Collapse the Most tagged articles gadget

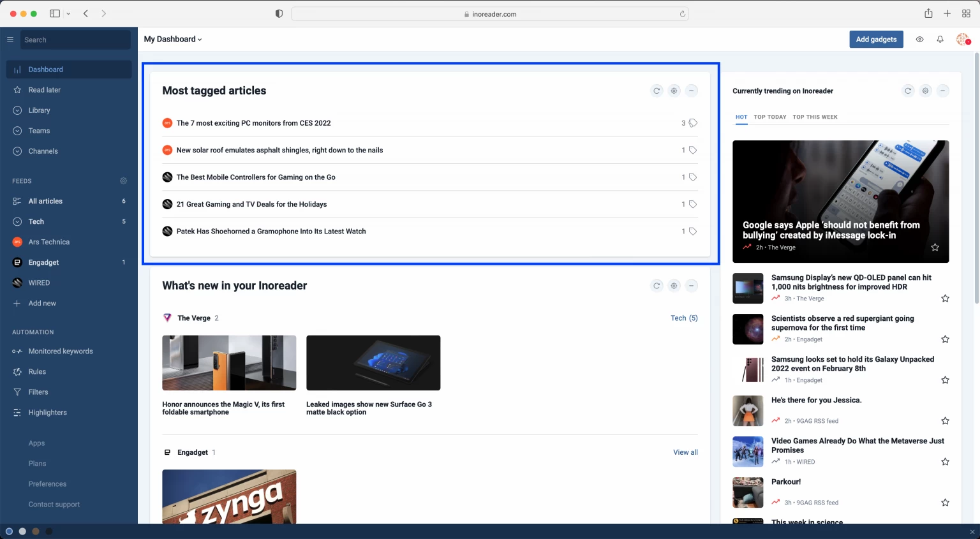coord(691,91)
